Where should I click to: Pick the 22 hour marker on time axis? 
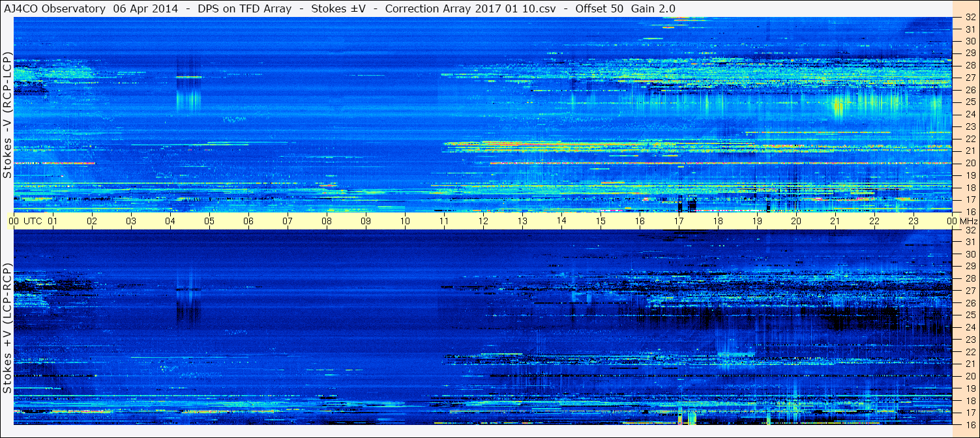point(874,221)
